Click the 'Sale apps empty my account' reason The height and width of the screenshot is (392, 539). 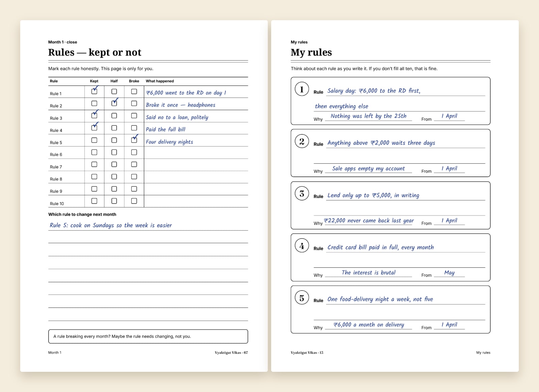click(369, 168)
